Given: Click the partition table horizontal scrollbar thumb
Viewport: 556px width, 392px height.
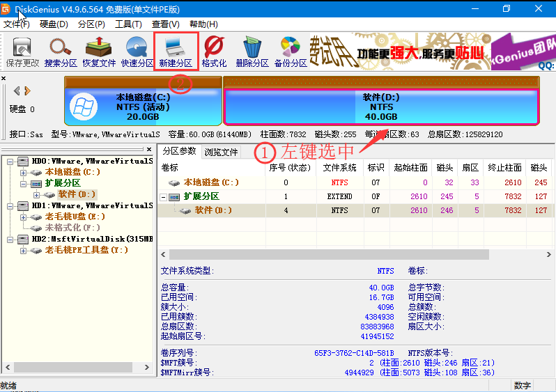Looking at the screenshot, I should coord(329,254).
